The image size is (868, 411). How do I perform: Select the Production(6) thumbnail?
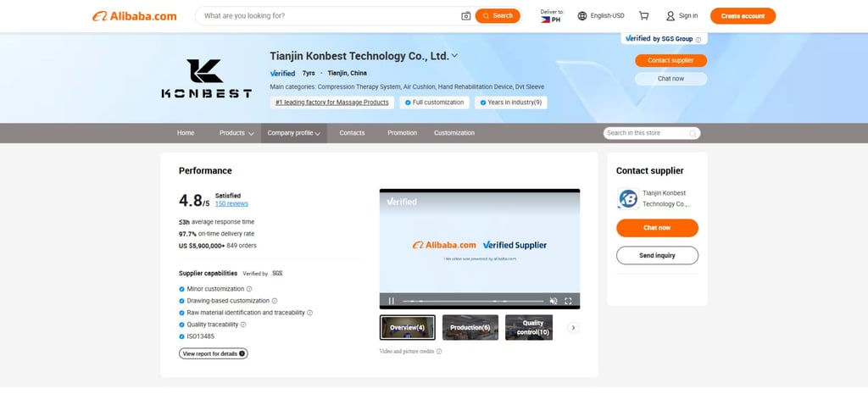tap(470, 327)
